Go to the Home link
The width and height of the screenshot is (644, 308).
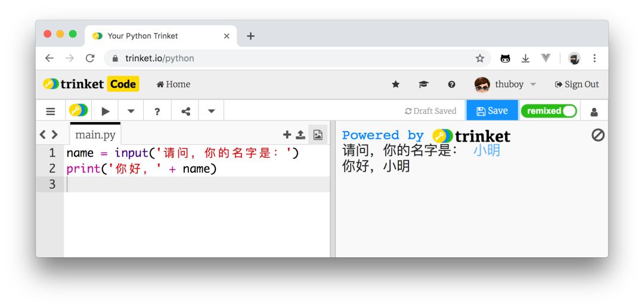[174, 85]
